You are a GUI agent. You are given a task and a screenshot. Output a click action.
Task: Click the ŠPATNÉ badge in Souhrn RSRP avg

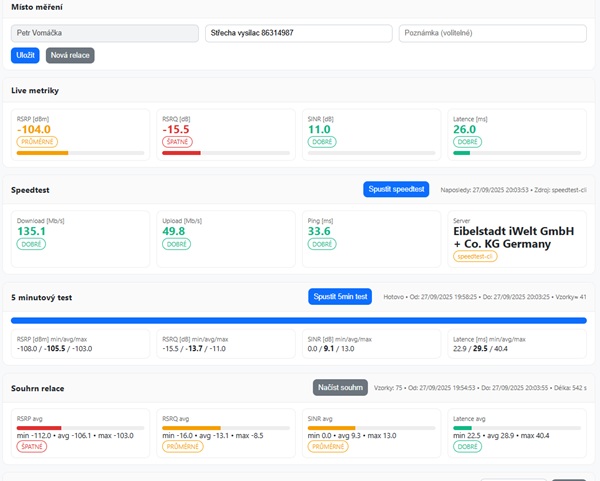pyautogui.click(x=32, y=446)
